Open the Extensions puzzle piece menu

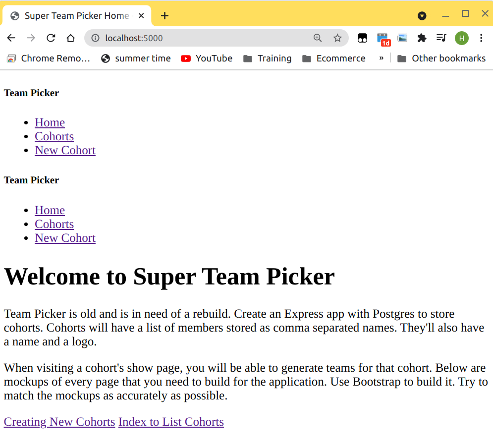click(x=422, y=38)
